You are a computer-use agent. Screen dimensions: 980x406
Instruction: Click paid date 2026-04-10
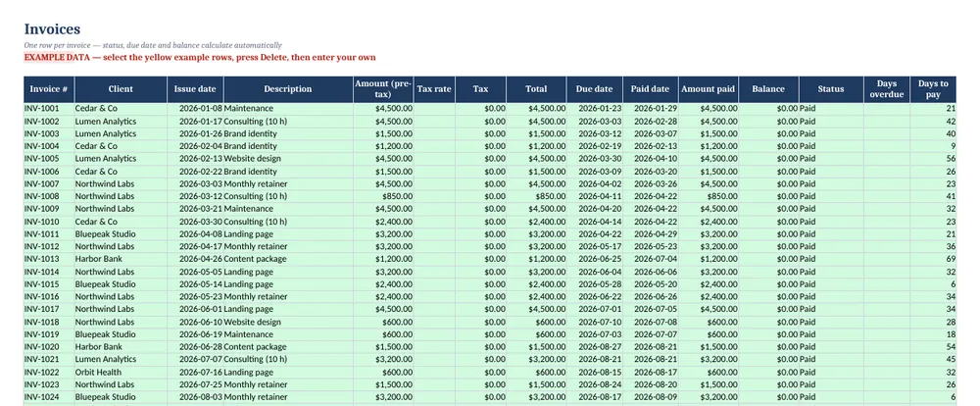click(x=651, y=159)
